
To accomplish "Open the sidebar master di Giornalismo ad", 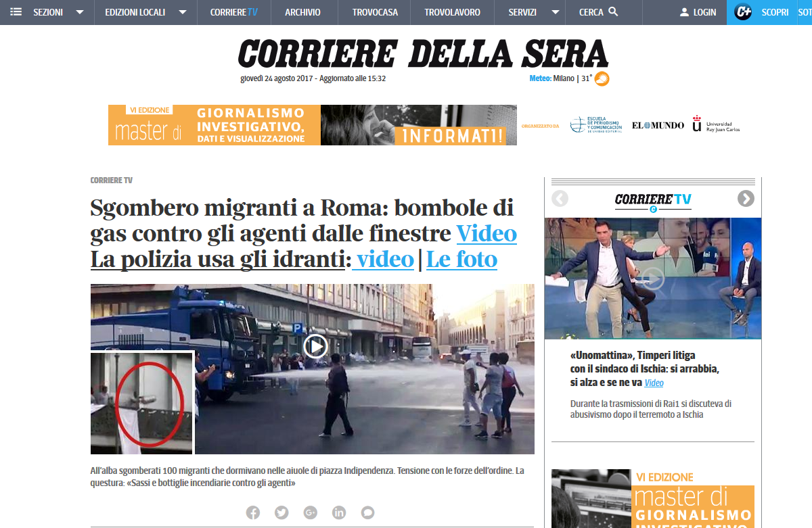I will coord(653,499).
